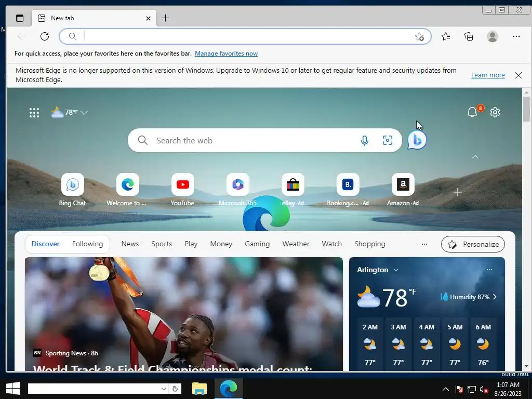Open the Welcome to Edge quick link

pyautogui.click(x=128, y=190)
